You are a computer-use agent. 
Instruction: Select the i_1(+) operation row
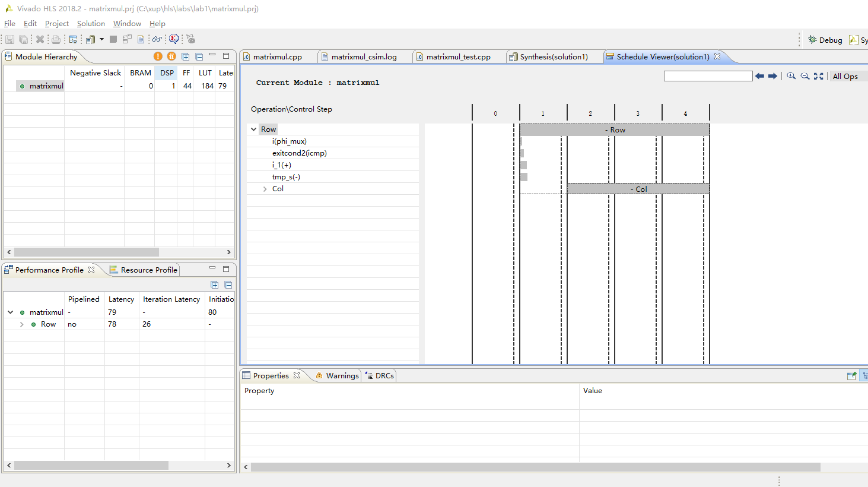pos(333,165)
